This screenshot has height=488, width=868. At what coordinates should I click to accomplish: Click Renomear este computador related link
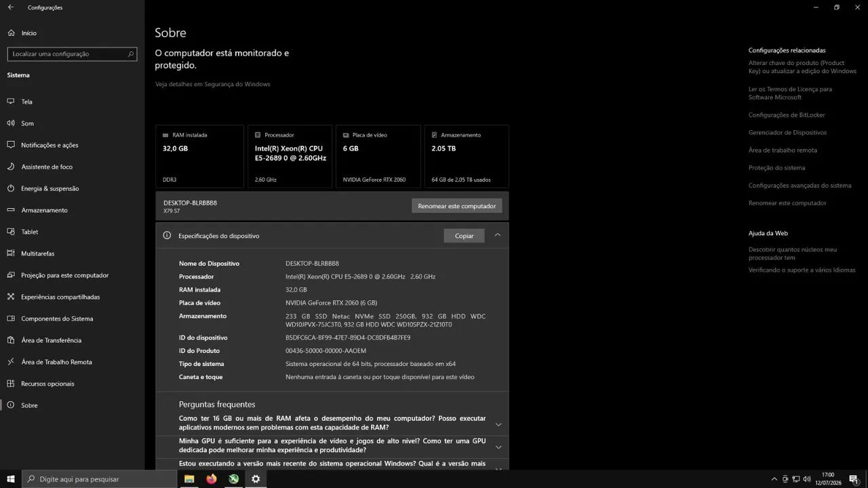(x=787, y=203)
